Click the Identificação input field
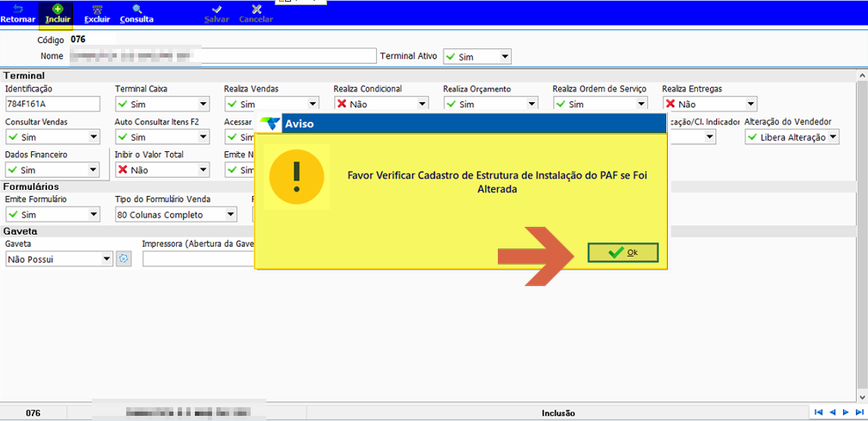The width and height of the screenshot is (868, 421). tap(52, 104)
